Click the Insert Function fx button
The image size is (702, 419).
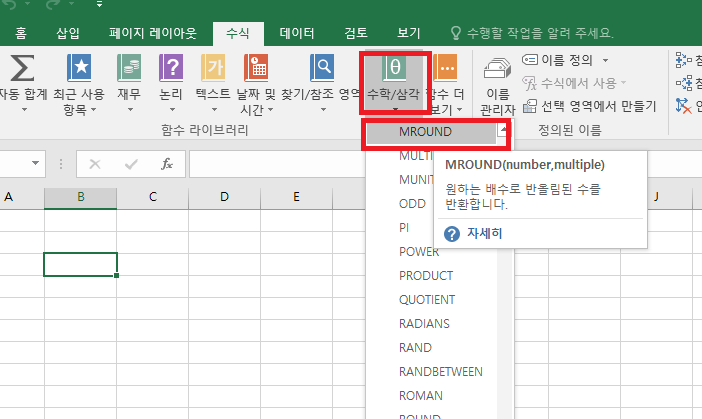167,163
